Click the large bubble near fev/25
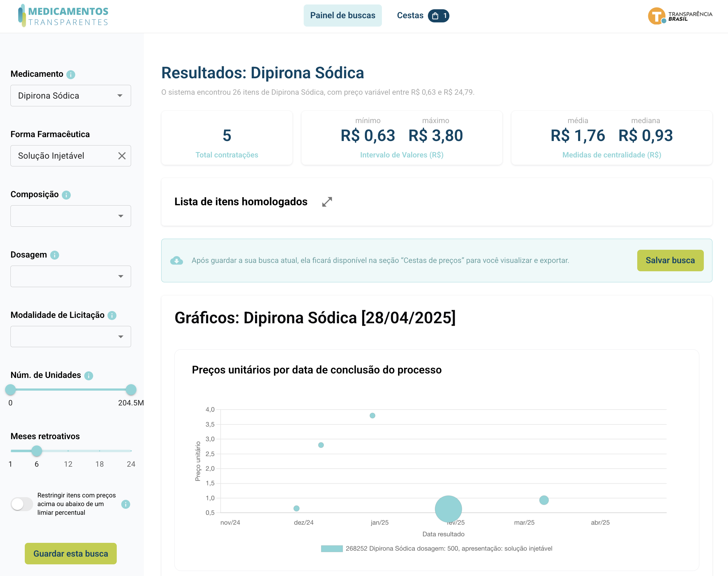728x576 pixels. (x=448, y=509)
